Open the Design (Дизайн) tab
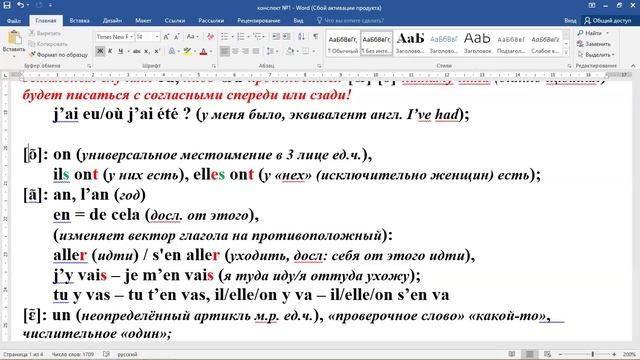The image size is (640, 360). click(x=112, y=20)
